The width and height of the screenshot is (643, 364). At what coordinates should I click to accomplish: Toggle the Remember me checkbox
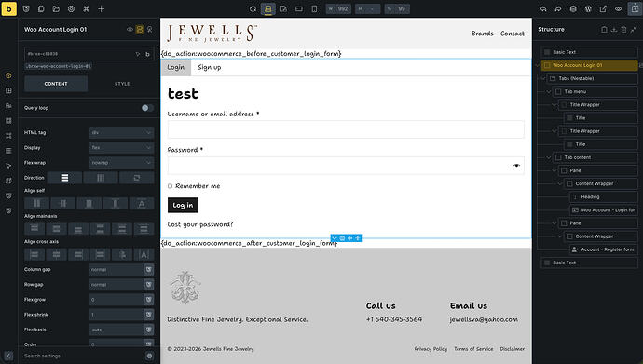click(x=170, y=186)
